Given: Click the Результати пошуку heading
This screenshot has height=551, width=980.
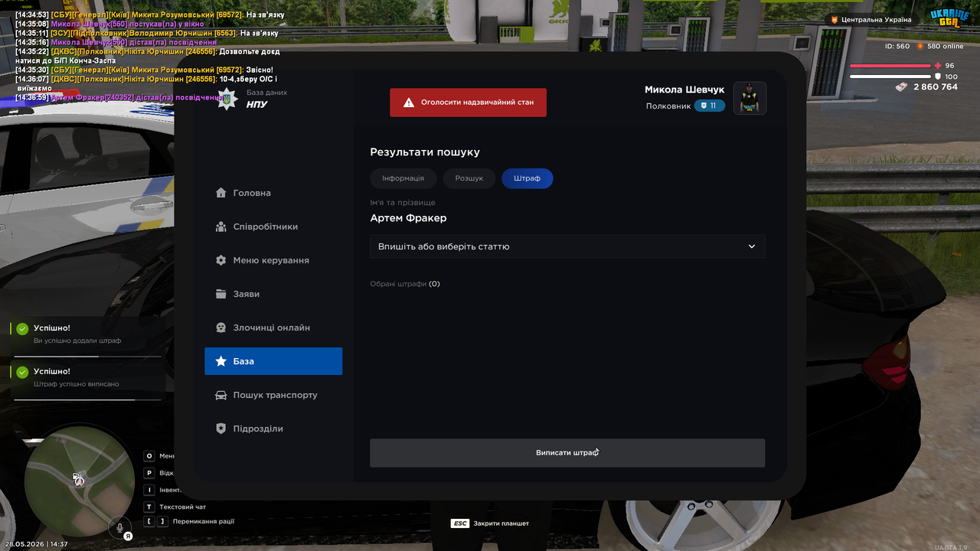Looking at the screenshot, I should click(425, 152).
